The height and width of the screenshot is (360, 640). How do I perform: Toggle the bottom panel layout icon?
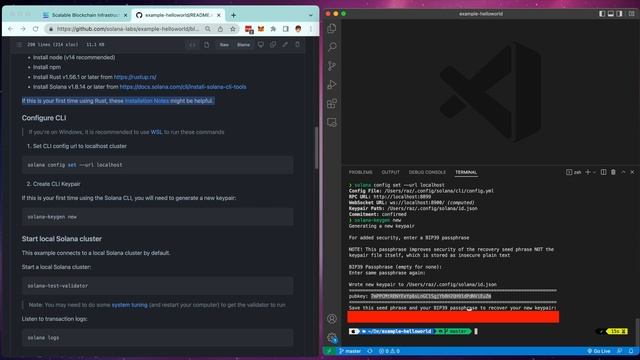611,13
